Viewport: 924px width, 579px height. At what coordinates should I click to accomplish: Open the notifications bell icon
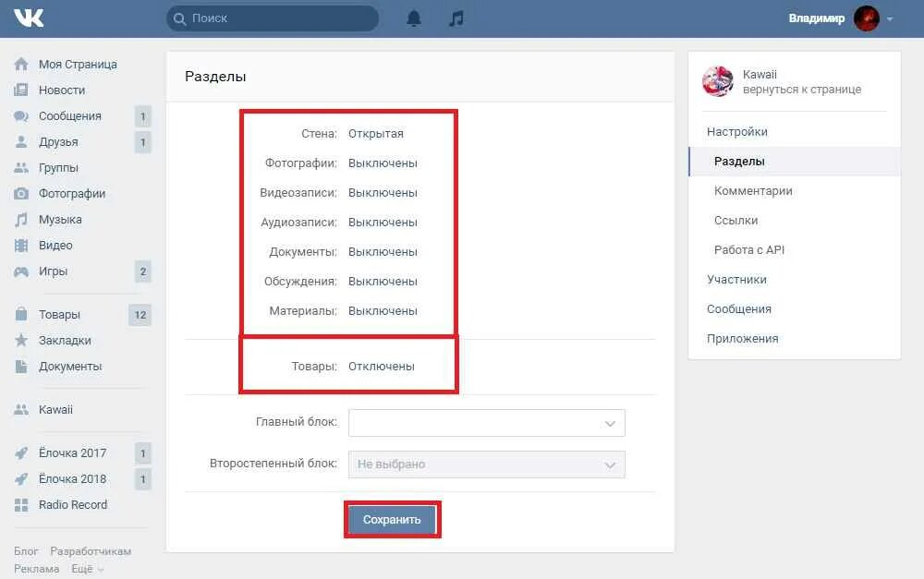414,18
